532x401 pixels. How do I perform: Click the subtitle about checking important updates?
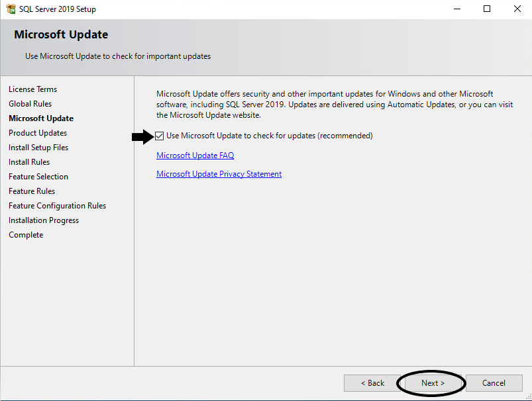point(118,56)
